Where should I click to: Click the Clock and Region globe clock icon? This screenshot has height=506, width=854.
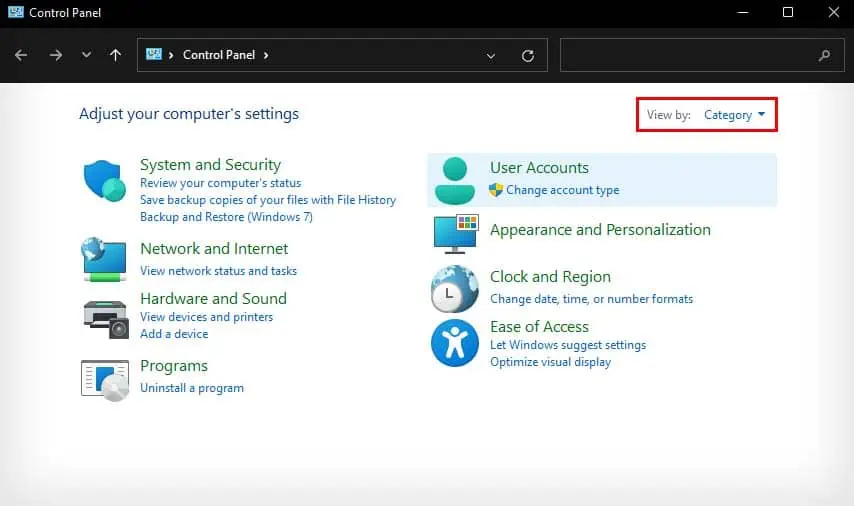[455, 289]
